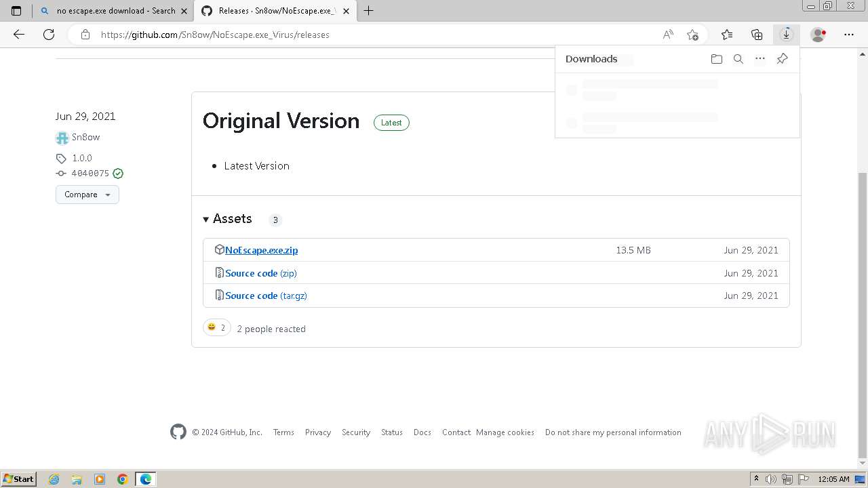
Task: Click the Refresh page icon
Action: tap(49, 35)
